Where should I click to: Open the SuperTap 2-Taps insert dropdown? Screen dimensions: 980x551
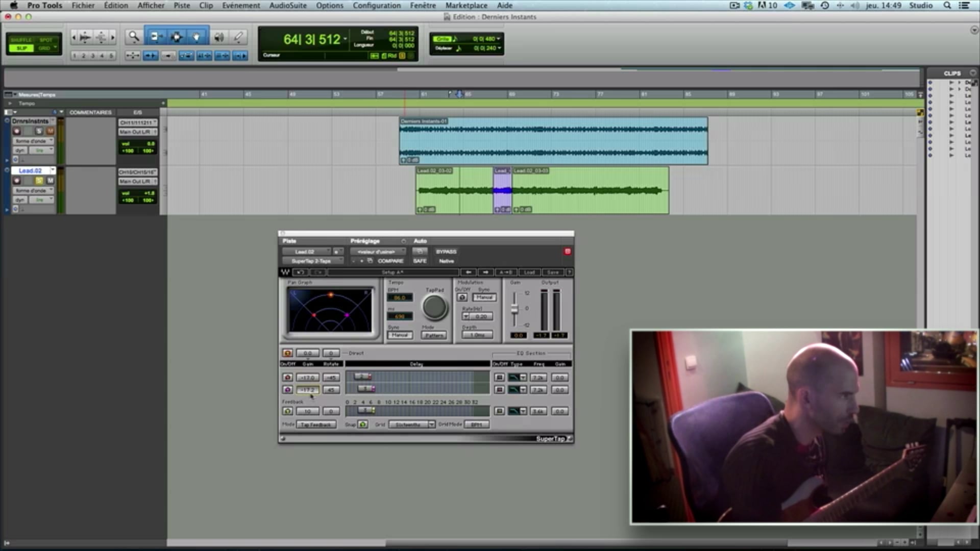click(312, 261)
